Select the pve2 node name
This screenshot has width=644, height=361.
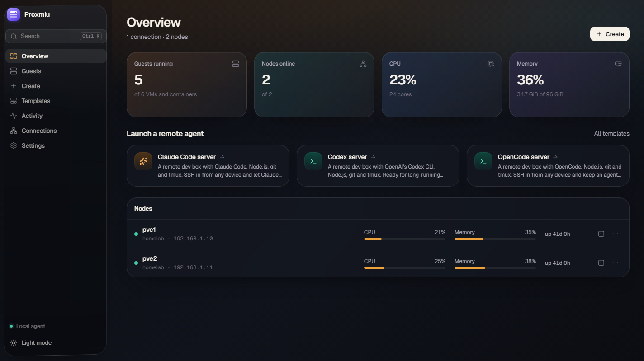150,258
